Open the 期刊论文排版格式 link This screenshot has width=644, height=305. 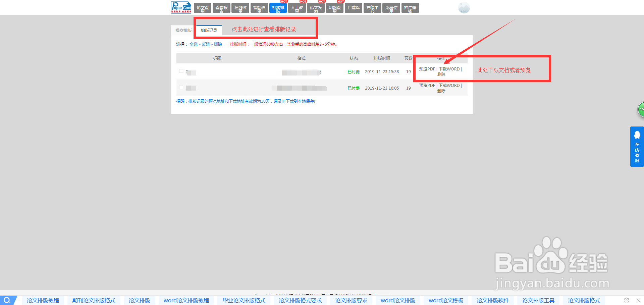94,301
